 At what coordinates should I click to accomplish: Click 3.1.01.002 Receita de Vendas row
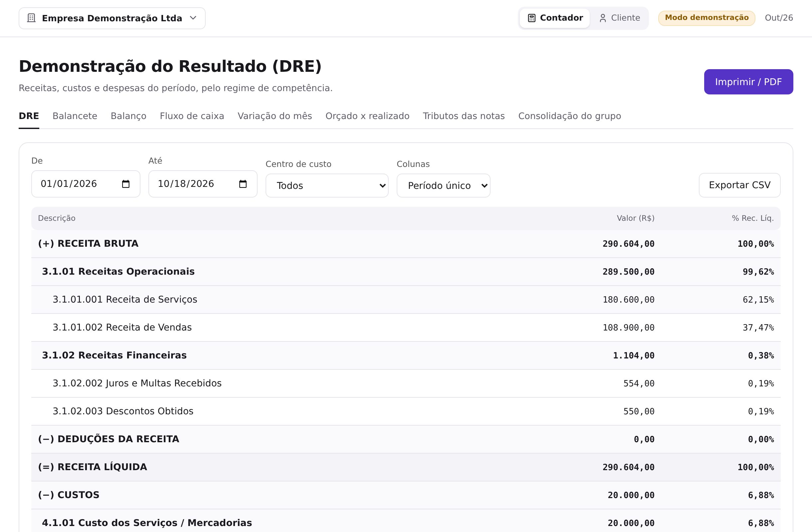click(x=406, y=328)
